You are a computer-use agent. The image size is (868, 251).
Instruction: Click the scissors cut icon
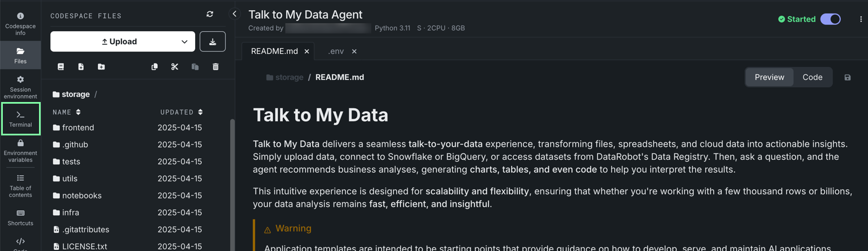pos(175,67)
